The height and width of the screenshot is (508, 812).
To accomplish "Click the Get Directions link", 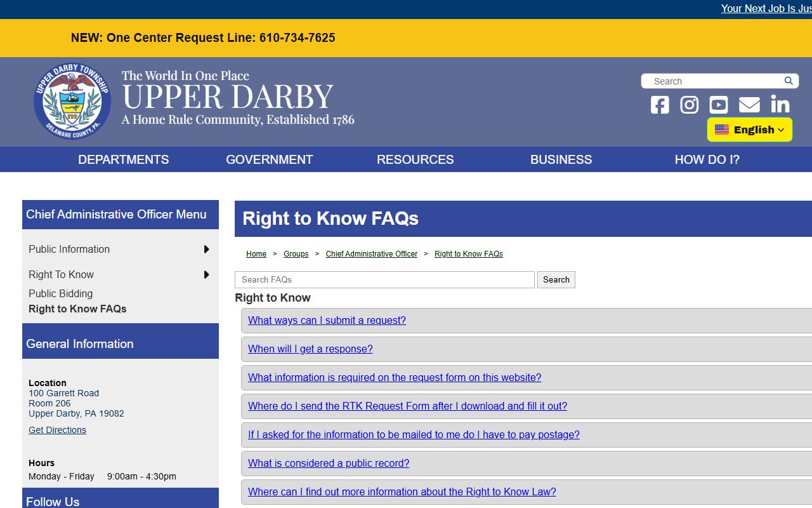I will tap(57, 430).
